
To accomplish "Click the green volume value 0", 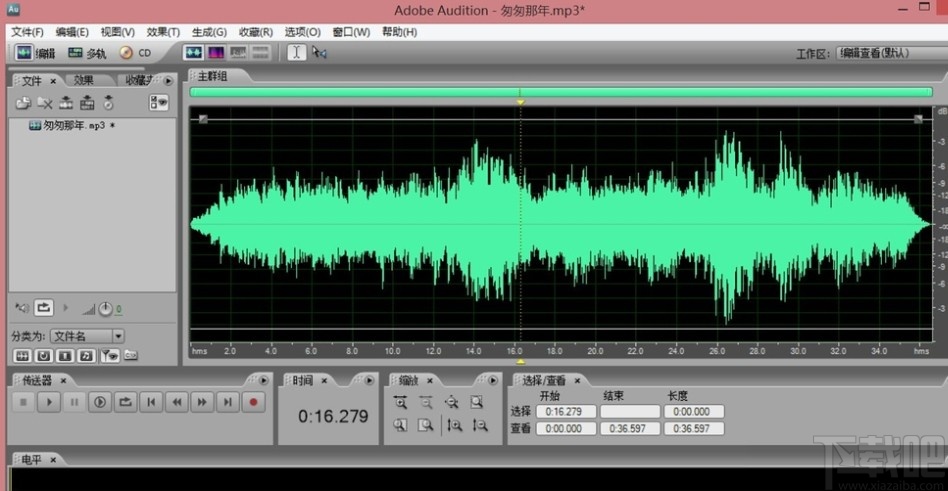I will tap(119, 310).
